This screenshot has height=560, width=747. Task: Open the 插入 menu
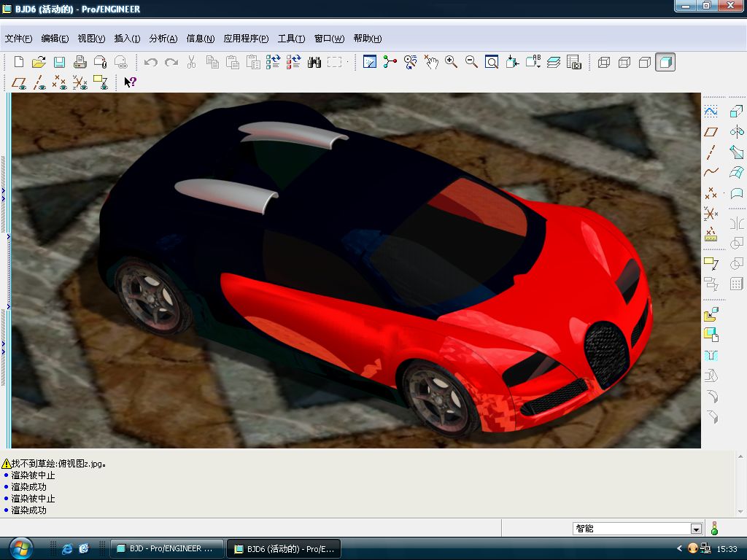point(127,39)
